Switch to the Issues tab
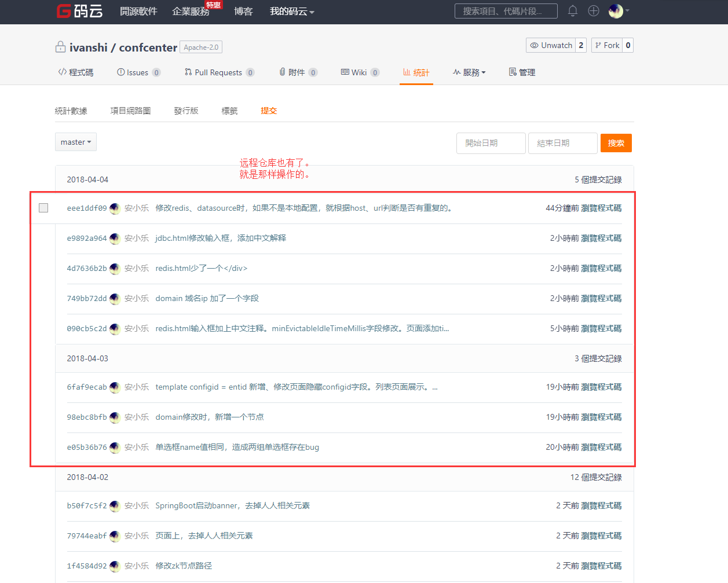 138,72
